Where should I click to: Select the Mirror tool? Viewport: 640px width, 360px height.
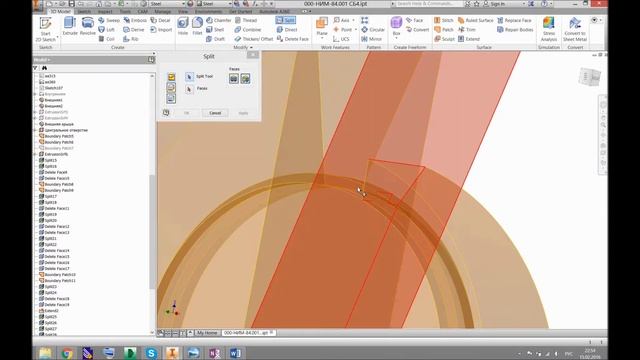point(371,39)
